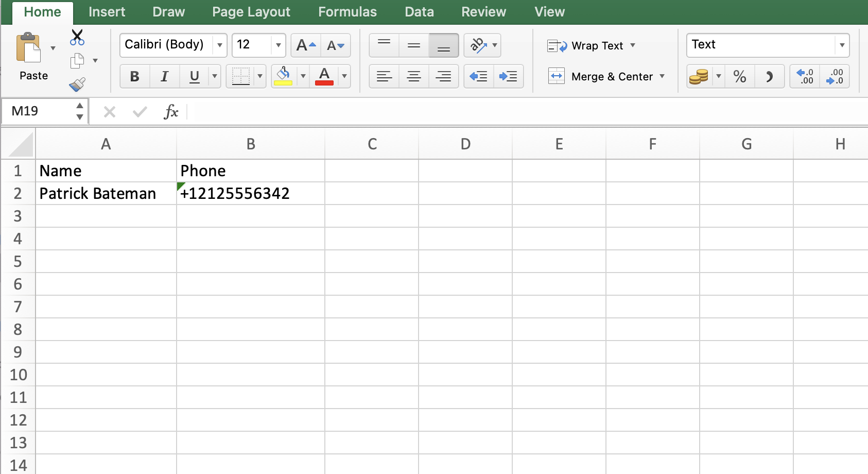Select cell B2 containing the phone number

click(250, 194)
